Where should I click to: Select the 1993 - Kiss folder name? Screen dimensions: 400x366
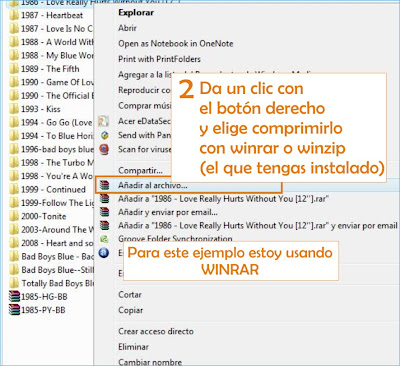[x=41, y=109]
